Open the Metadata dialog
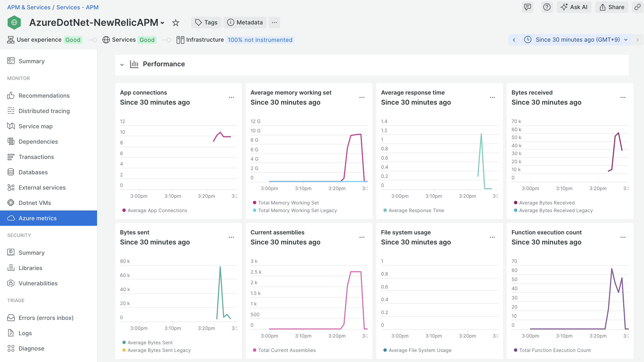Image resolution: width=644 pixels, height=362 pixels. click(245, 23)
